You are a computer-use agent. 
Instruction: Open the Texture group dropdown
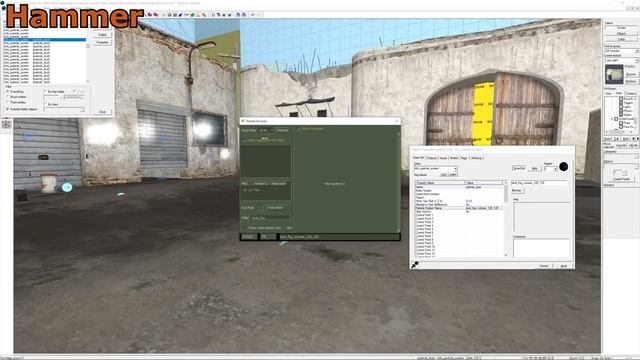[x=622, y=51]
